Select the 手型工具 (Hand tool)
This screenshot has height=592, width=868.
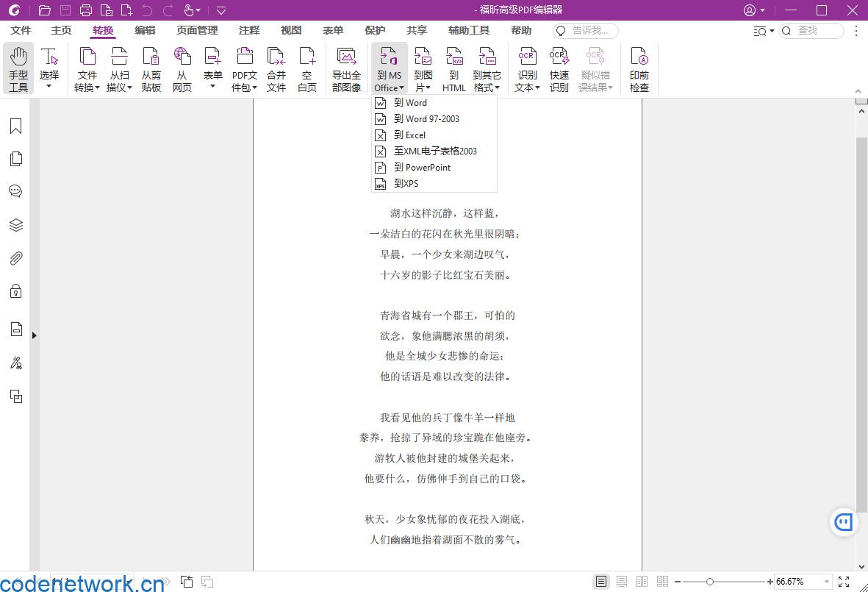pos(18,68)
